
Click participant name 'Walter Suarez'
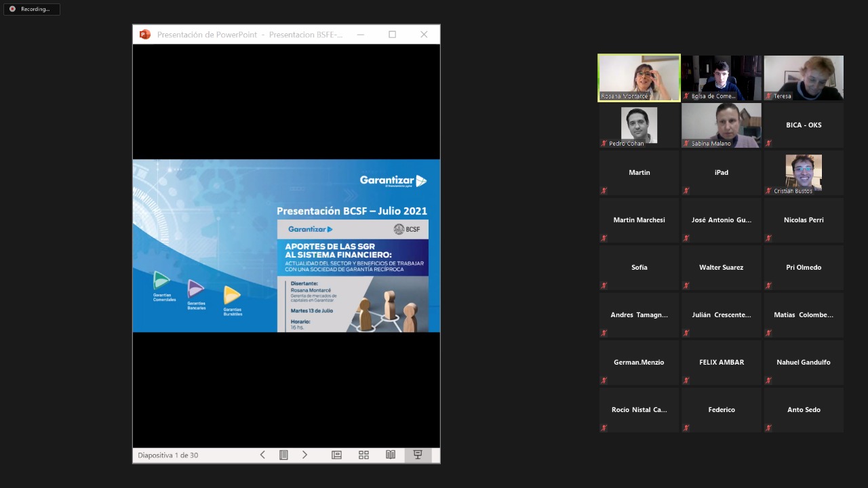(x=722, y=267)
